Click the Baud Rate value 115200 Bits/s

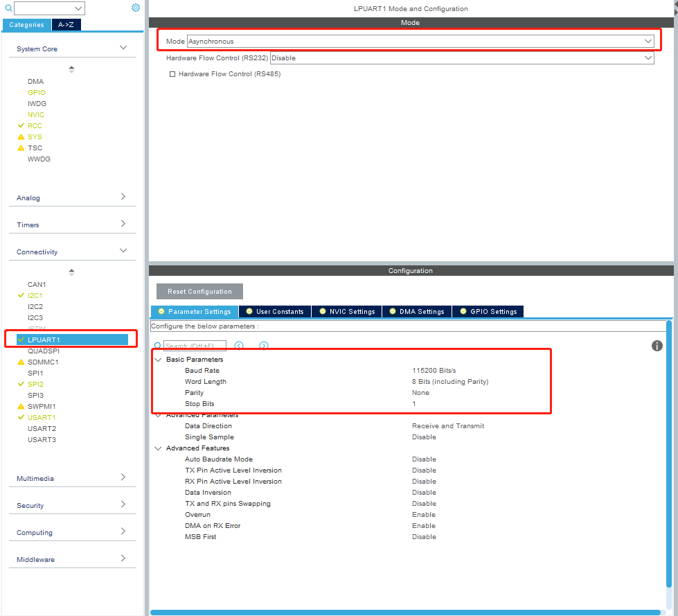tap(434, 371)
